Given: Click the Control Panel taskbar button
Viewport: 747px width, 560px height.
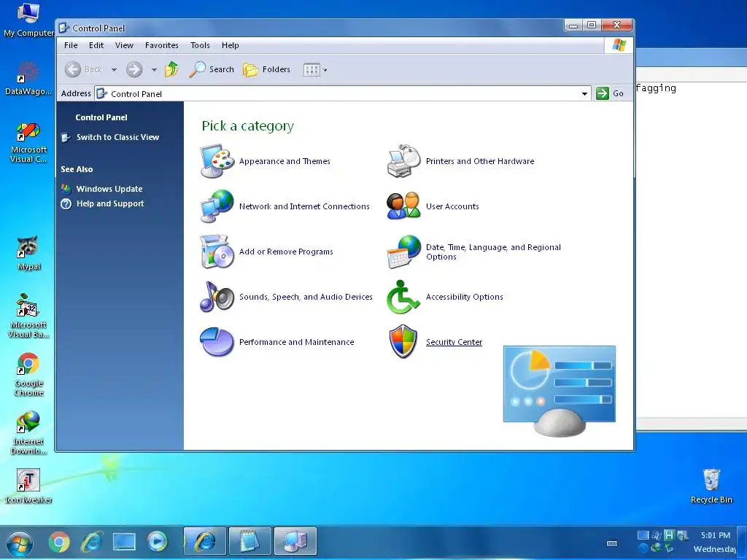Looking at the screenshot, I should pyautogui.click(x=295, y=542).
